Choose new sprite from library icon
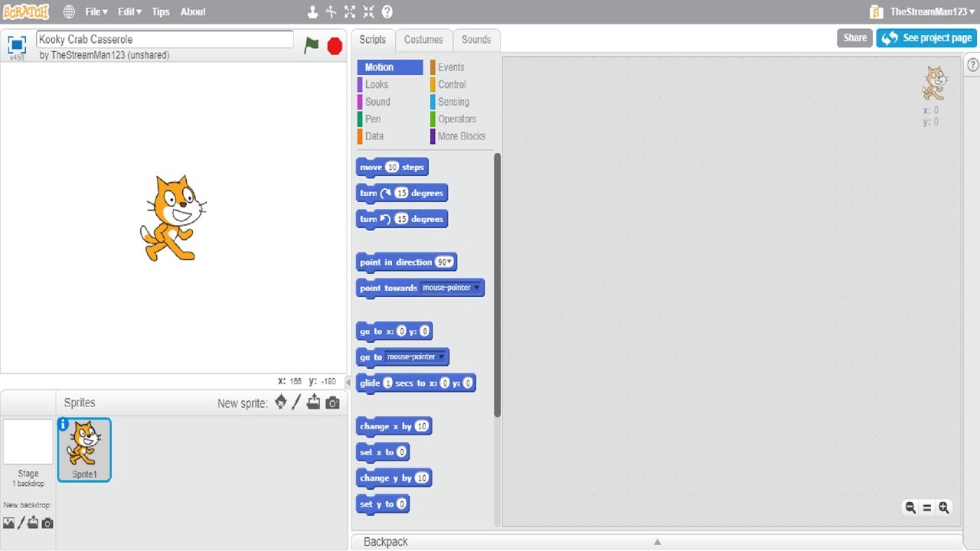Screen dimensions: 980x551 (x=281, y=402)
